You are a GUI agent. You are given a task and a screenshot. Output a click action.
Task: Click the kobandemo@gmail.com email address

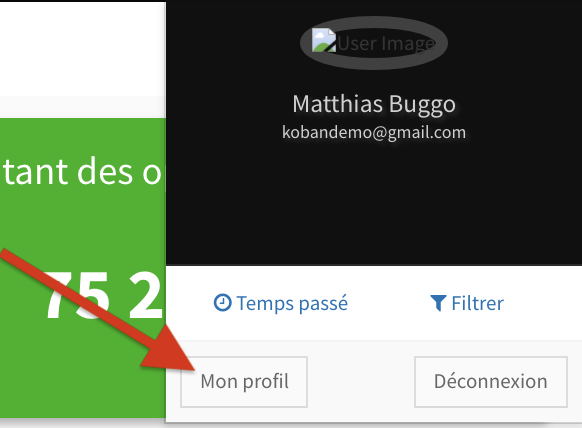(x=374, y=132)
